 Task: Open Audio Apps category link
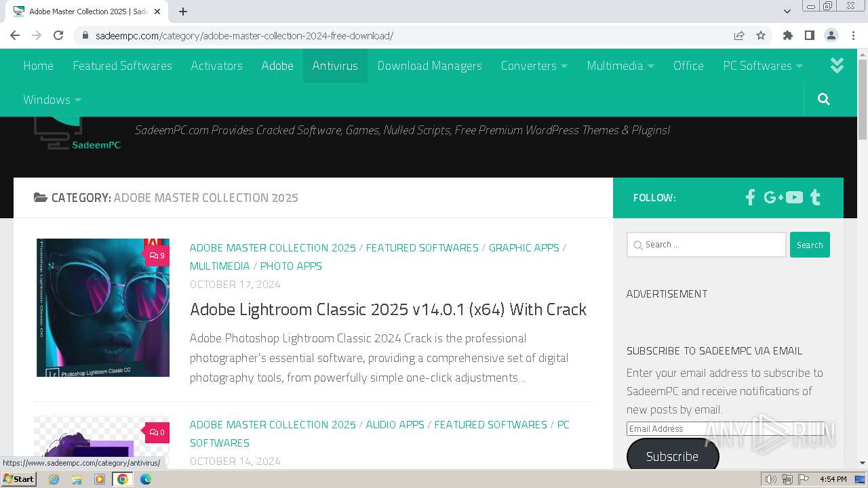395,425
